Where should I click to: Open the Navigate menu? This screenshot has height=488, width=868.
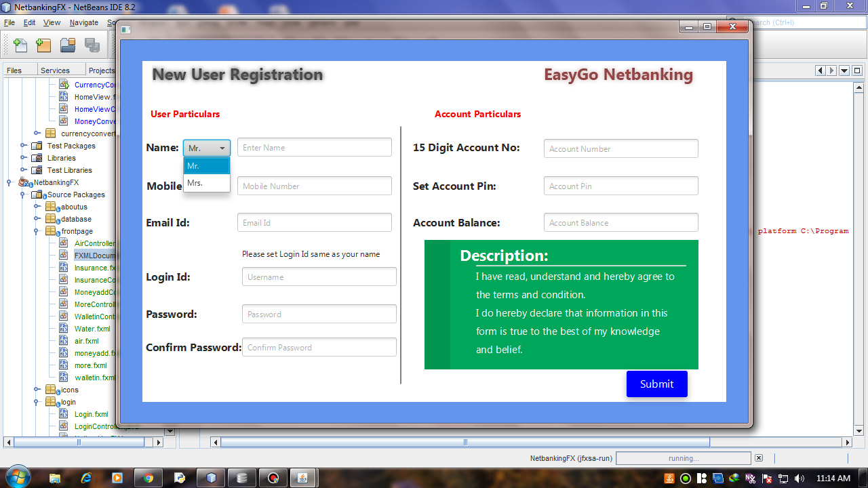84,22
